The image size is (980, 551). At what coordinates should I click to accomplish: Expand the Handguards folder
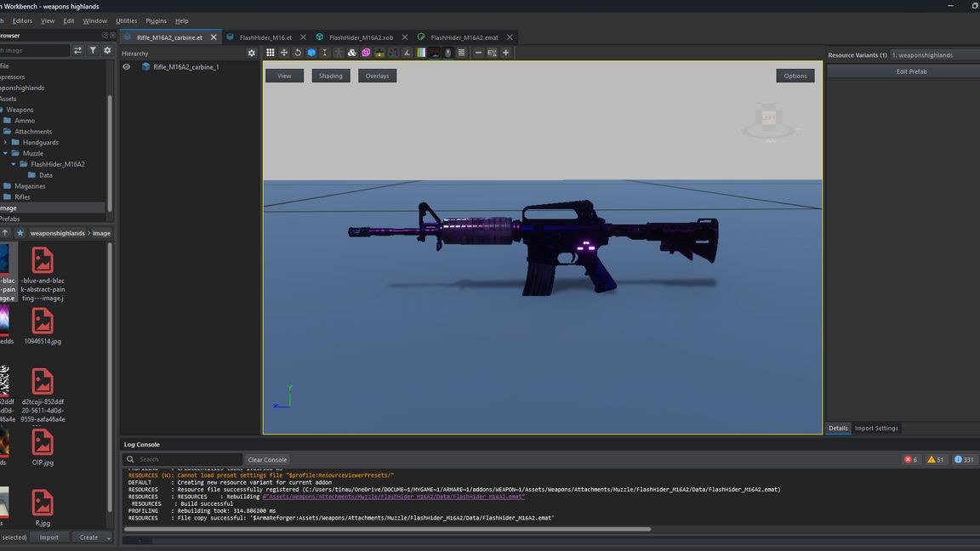coord(5,143)
